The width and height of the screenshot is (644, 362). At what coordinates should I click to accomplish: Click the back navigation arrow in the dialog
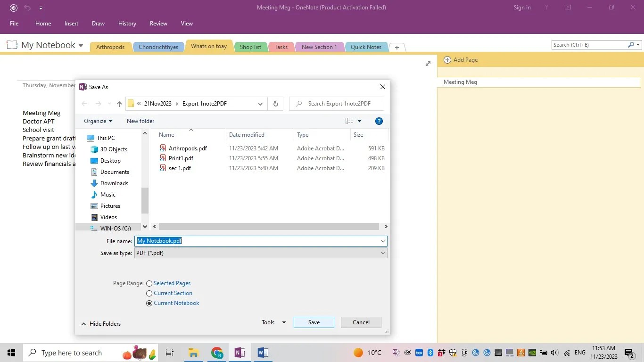[84, 104]
